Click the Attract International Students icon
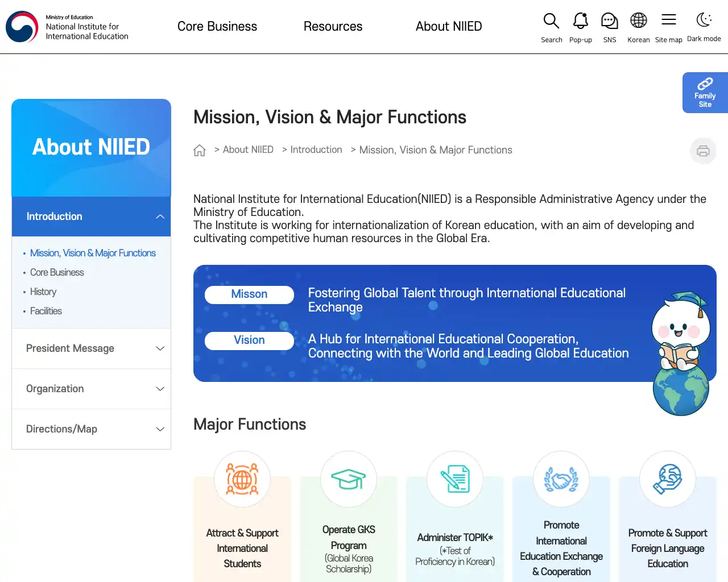This screenshot has width=728, height=582. pyautogui.click(x=242, y=479)
